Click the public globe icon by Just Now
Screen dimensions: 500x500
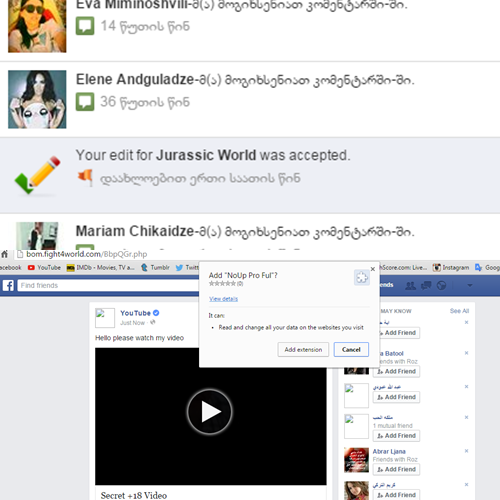pyautogui.click(x=153, y=322)
